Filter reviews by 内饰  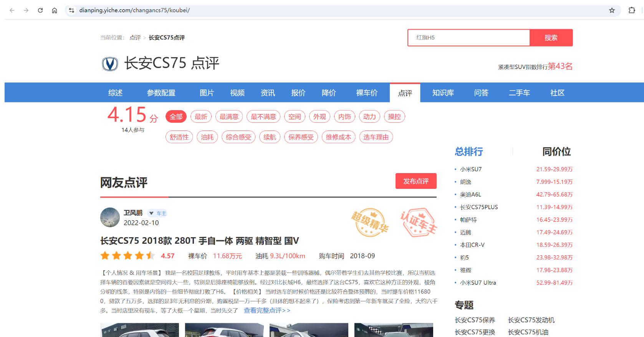point(344,117)
